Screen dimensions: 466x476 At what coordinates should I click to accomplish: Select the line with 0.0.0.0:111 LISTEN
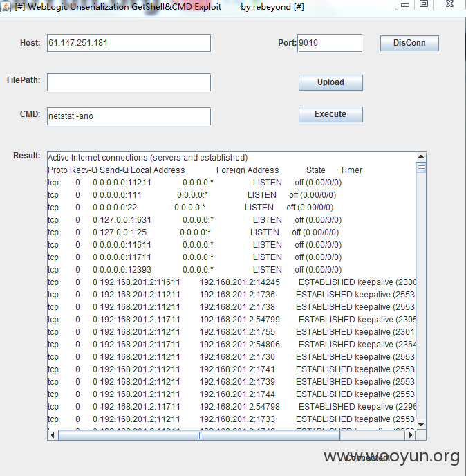192,195
